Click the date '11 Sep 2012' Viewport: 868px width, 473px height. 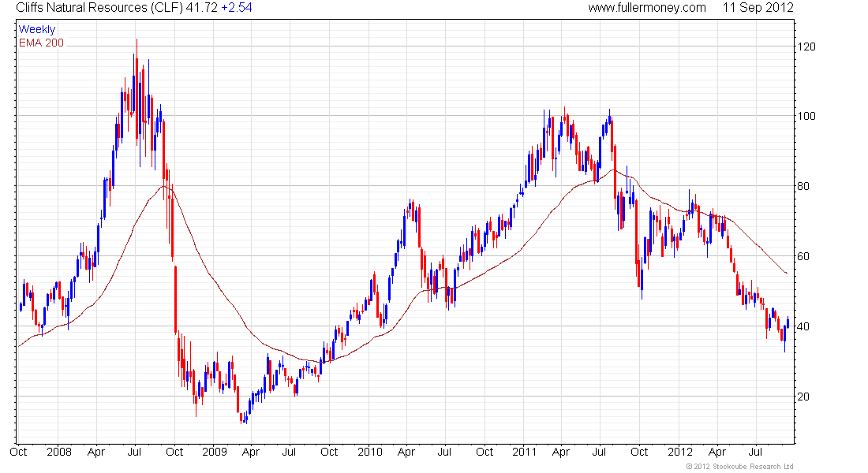(x=758, y=8)
